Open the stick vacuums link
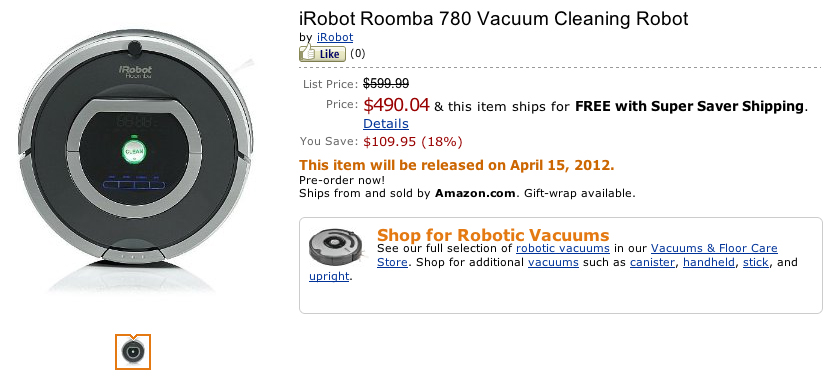Image resolution: width=828 pixels, height=380 pixels. click(756, 262)
